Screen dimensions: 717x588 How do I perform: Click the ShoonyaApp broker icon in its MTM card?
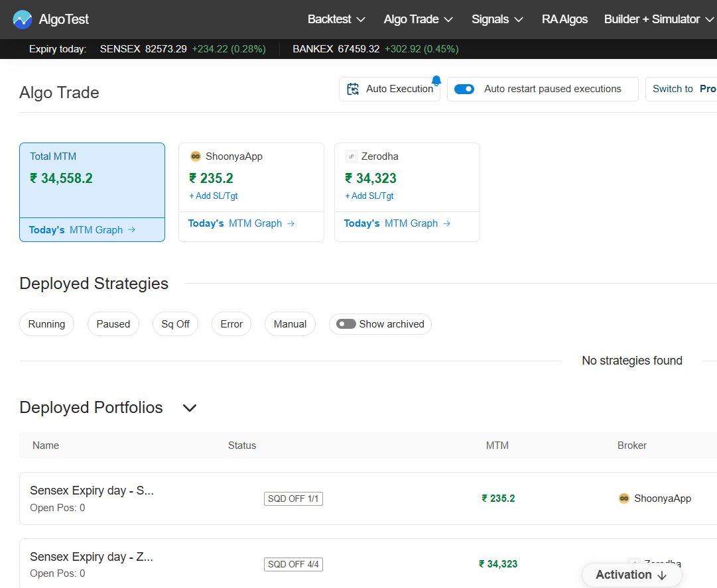pos(195,156)
